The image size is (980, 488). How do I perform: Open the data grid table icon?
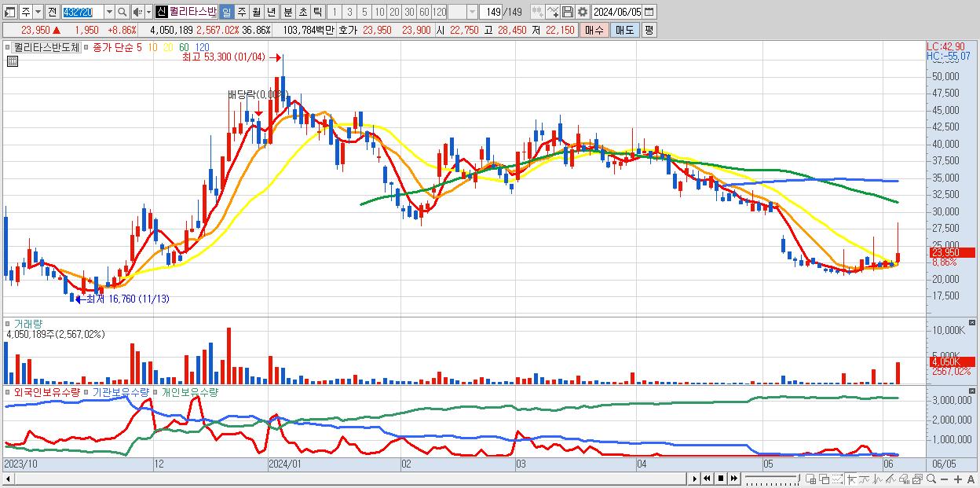(x=11, y=61)
